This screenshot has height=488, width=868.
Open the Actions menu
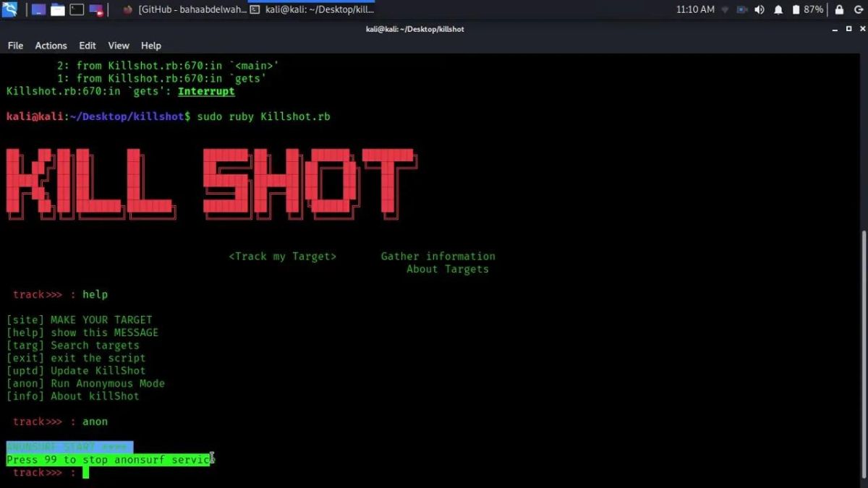coord(51,46)
